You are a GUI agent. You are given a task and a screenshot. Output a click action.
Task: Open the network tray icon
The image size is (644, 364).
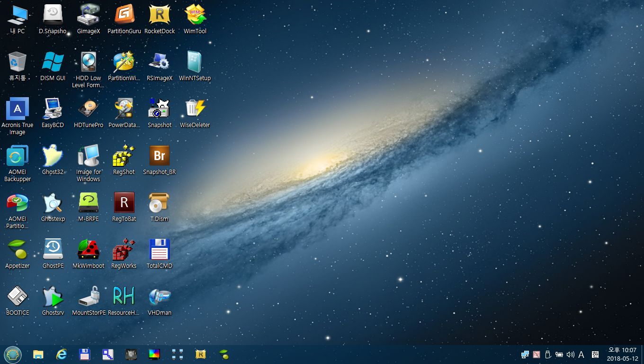point(525,355)
